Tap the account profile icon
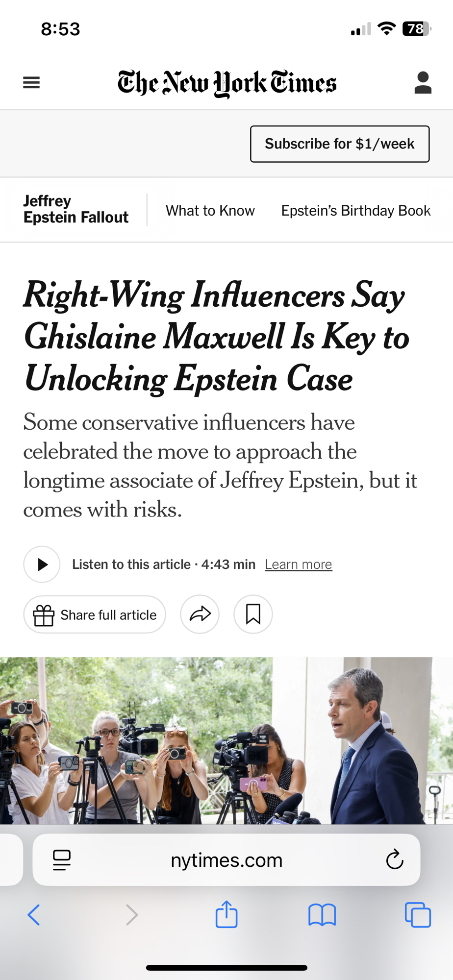Image resolution: width=453 pixels, height=980 pixels. click(423, 82)
